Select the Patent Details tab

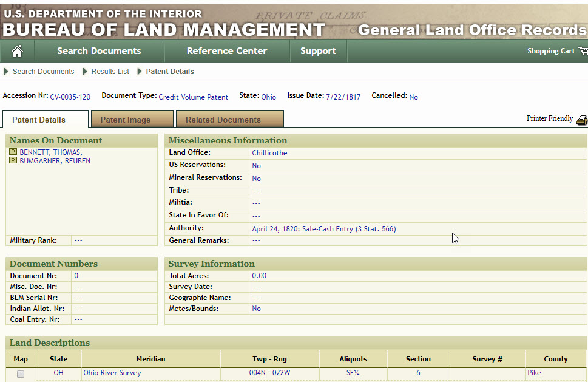[46, 119]
